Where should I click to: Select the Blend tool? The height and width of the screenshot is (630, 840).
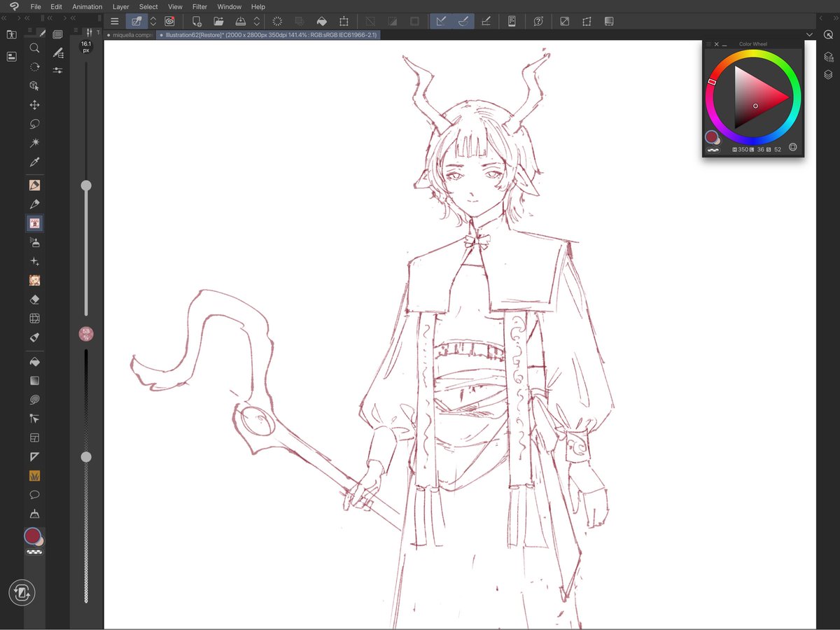34,337
